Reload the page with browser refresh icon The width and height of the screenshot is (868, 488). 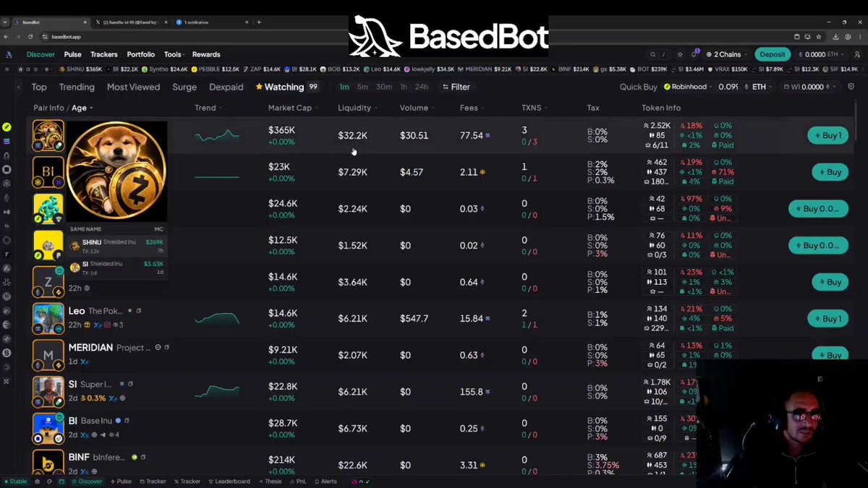tap(30, 36)
